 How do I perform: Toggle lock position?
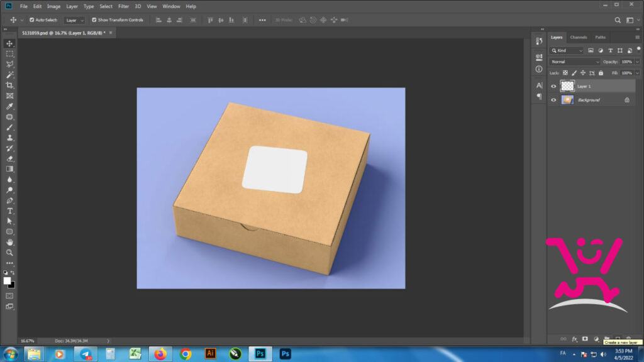click(x=583, y=73)
